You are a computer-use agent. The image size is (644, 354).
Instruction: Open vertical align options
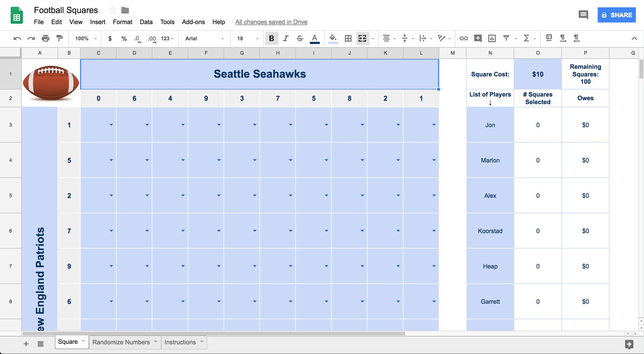[405, 39]
